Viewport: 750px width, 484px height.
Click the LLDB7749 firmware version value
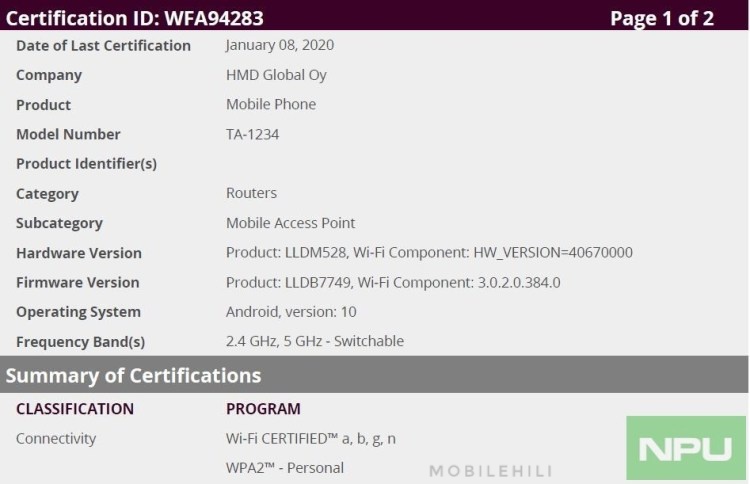[x=393, y=283]
